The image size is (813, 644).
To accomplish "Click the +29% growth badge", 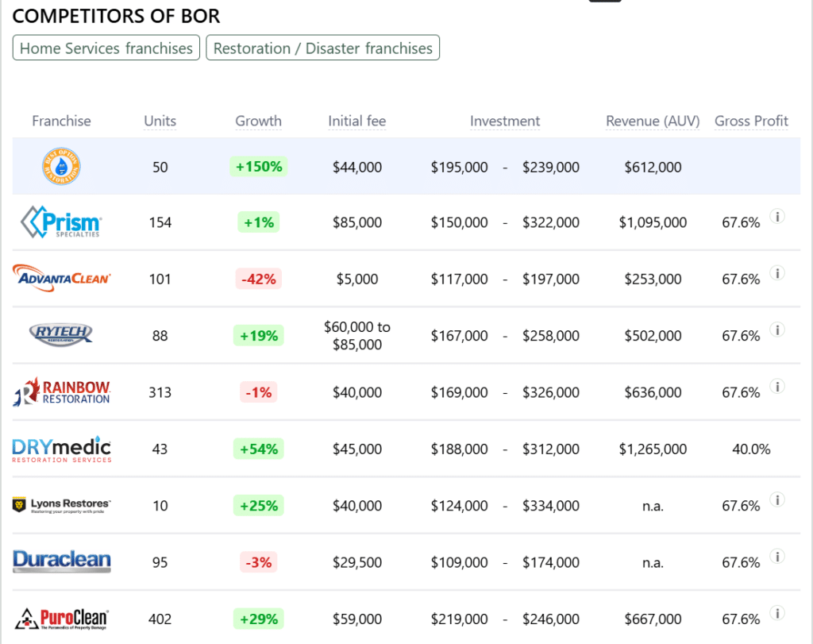I will point(258,619).
